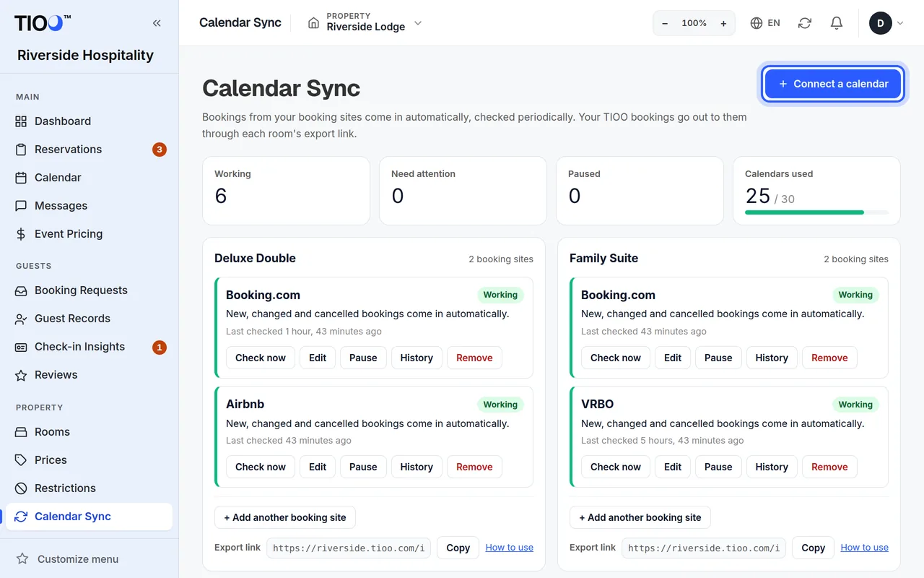Edit the VRBO connection
Screen dimensions: 924x578
pyautogui.click(x=673, y=467)
